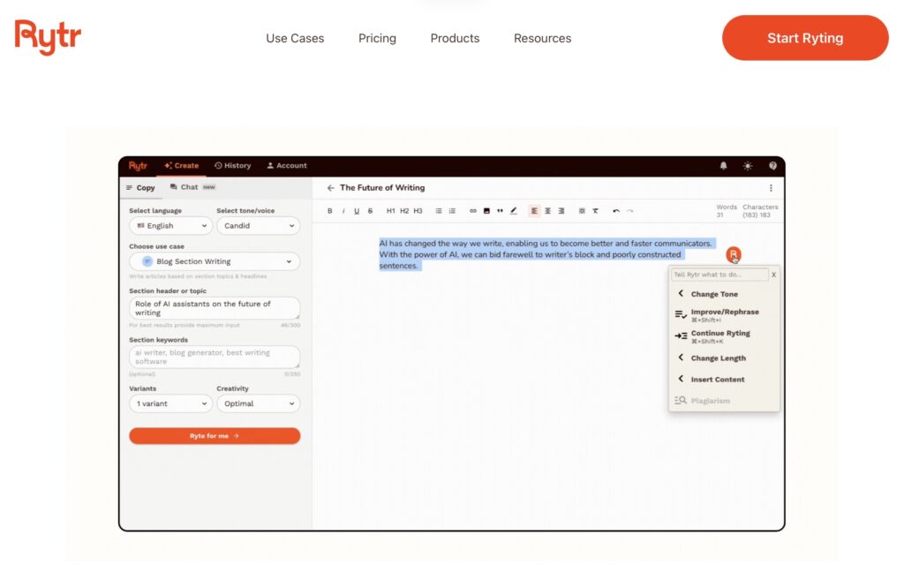
Task: Click the Tell Rytr what to do field
Action: (719, 275)
